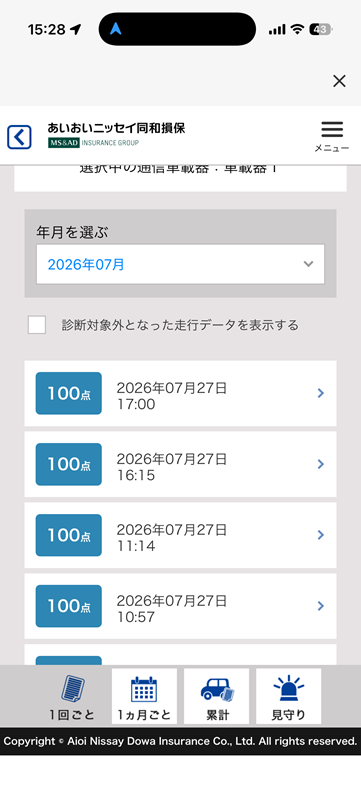Tap the 100点 score for 11:14 trip

[69, 535]
